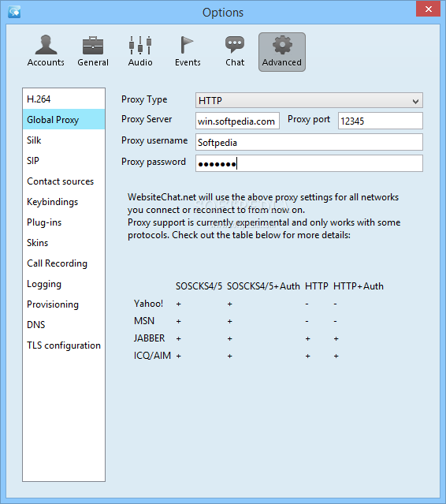
Task: Close the Options window
Action: (428, 9)
